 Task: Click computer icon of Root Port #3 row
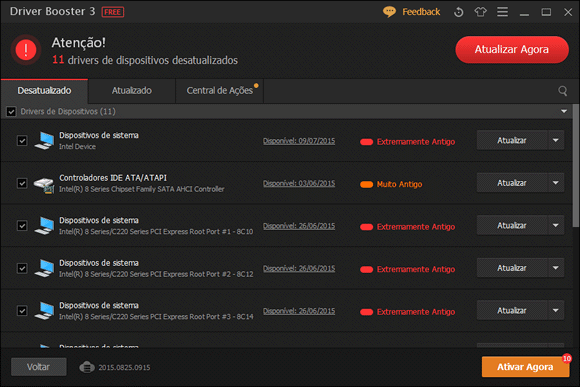coord(44,311)
